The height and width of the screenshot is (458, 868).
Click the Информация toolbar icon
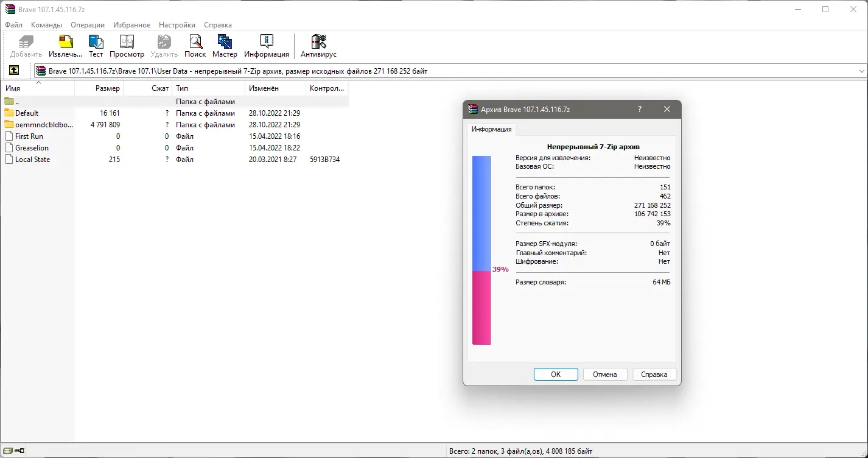pyautogui.click(x=267, y=41)
